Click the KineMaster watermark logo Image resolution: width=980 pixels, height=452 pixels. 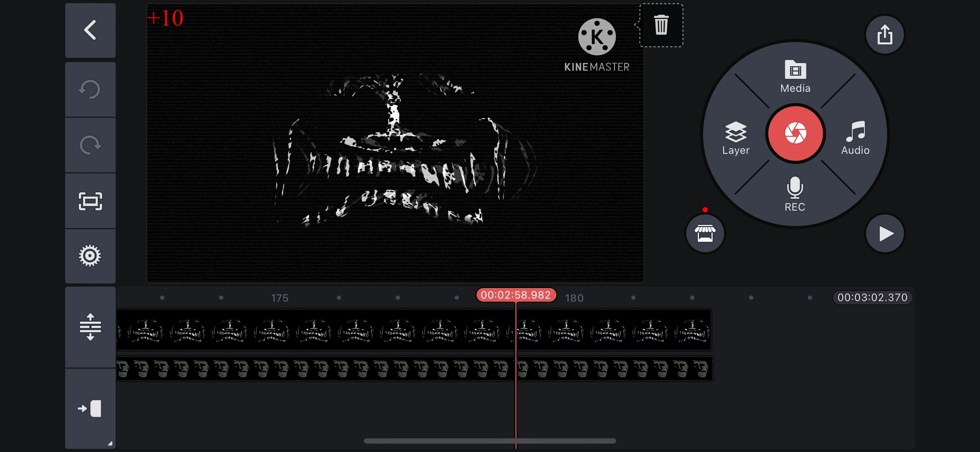(x=596, y=45)
